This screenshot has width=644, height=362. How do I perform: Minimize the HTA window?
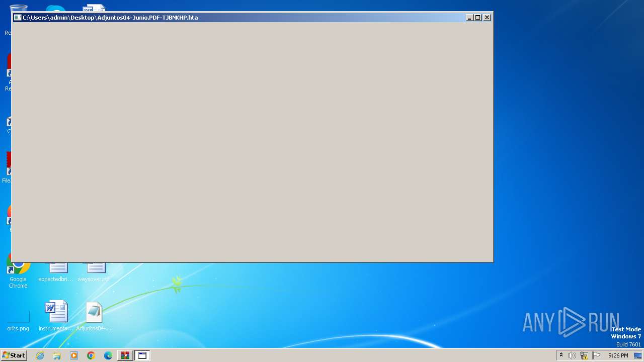pyautogui.click(x=469, y=18)
